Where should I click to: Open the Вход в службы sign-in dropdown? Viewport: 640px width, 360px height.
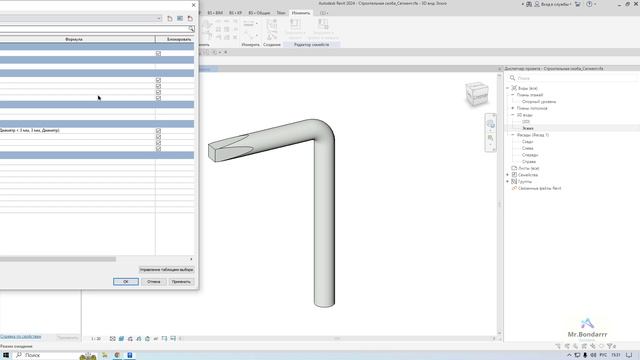coord(553,4)
